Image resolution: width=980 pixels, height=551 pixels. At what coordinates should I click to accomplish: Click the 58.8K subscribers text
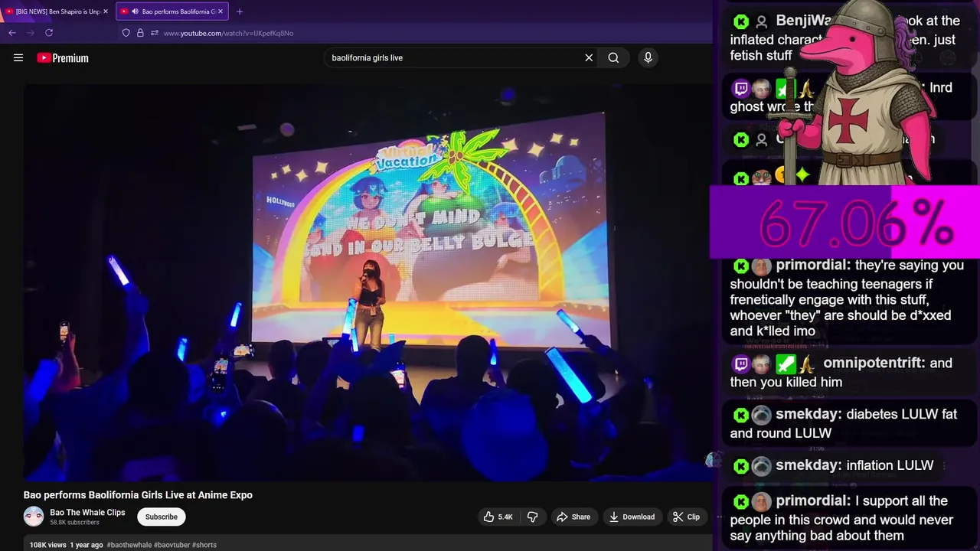click(74, 523)
